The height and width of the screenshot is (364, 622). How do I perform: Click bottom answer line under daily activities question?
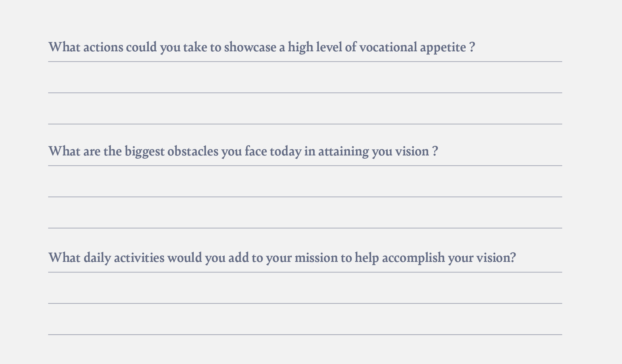click(x=305, y=335)
